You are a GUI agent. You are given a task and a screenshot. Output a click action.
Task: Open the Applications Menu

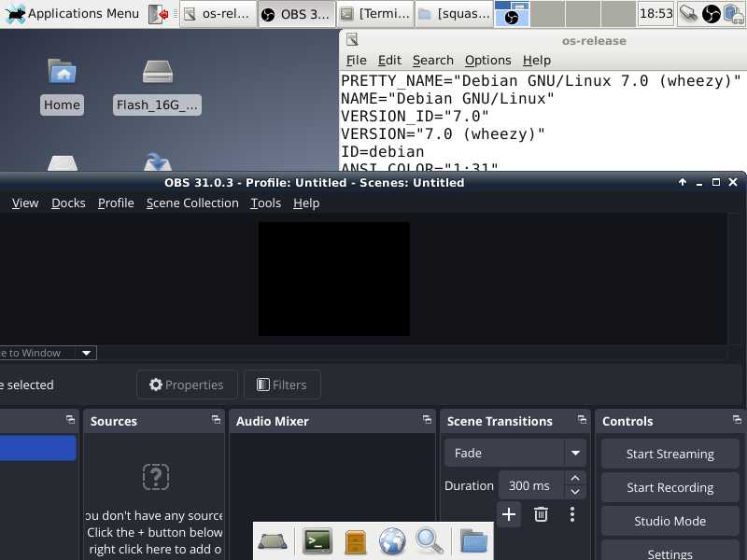73,14
